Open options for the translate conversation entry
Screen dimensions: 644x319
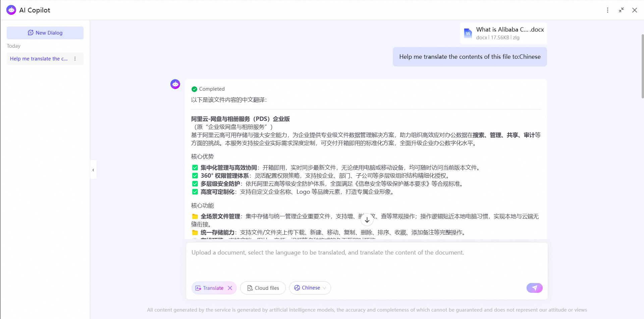point(75,59)
